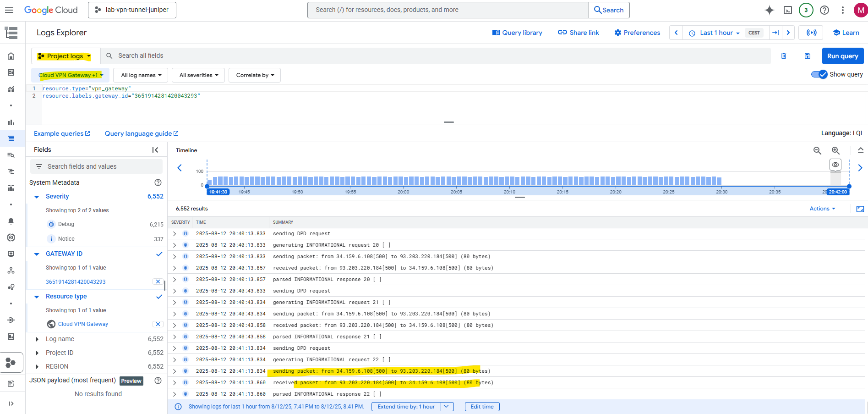The width and height of the screenshot is (868, 414).
Task: Jump to now arrow icon
Action: point(775,33)
